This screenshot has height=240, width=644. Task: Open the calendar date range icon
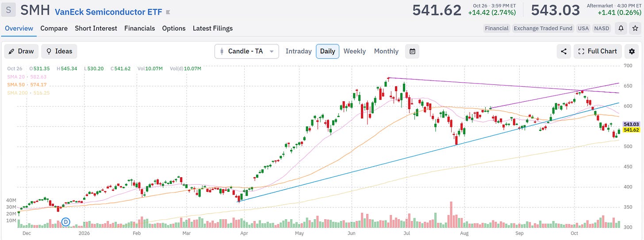tap(412, 51)
